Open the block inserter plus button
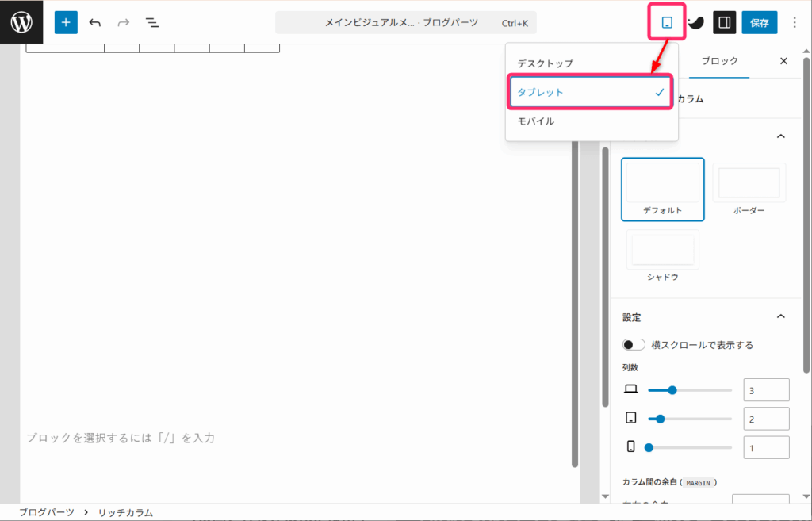This screenshot has width=812, height=521. (66, 22)
